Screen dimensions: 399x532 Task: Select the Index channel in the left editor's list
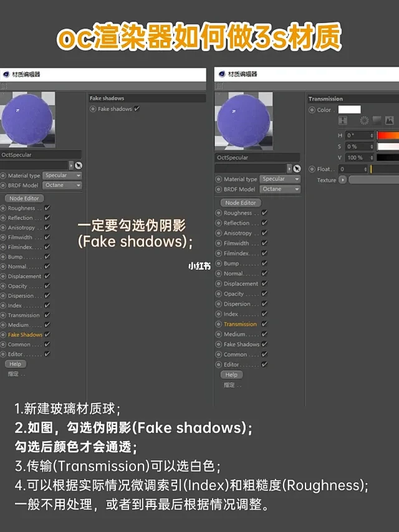pos(14,305)
